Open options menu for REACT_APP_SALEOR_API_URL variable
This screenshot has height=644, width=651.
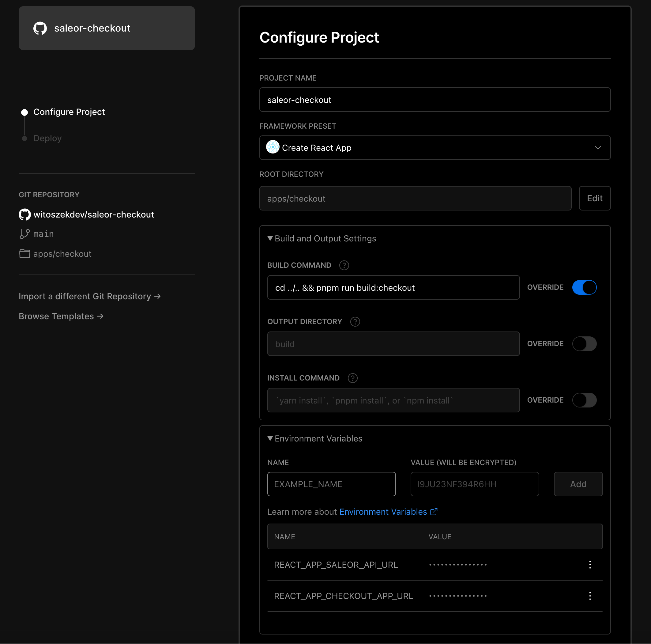pyautogui.click(x=590, y=565)
